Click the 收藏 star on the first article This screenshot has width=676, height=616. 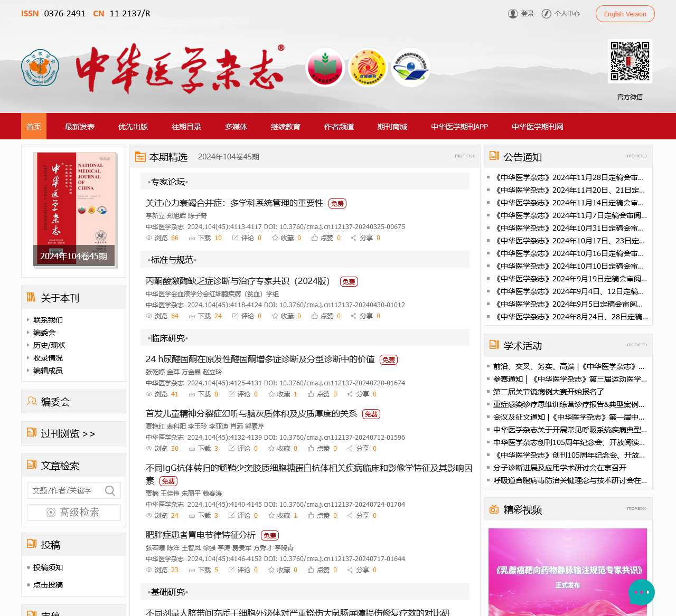click(x=275, y=238)
